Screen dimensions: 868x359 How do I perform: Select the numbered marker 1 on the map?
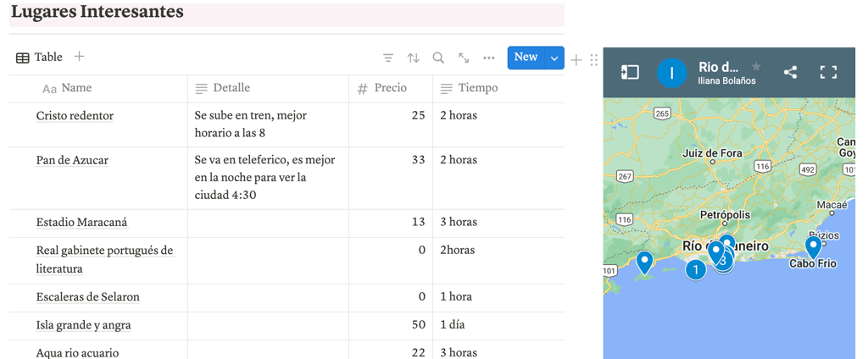click(696, 270)
